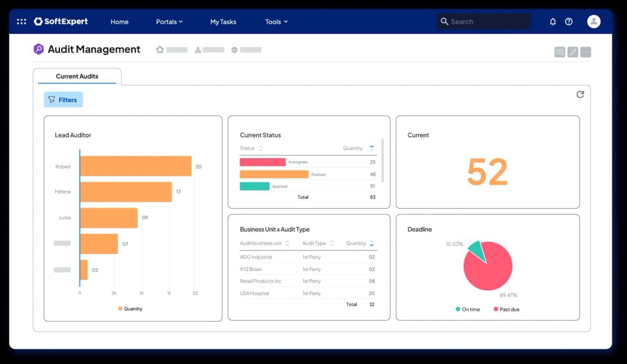This screenshot has width=627, height=364.
Task: Open My Tasks in navigation bar
Action: [x=223, y=22]
